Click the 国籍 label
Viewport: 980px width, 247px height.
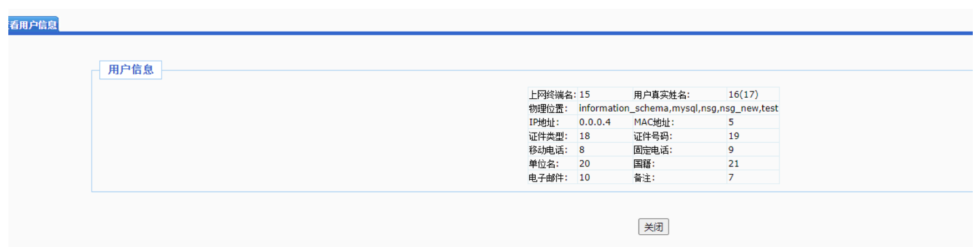644,164
